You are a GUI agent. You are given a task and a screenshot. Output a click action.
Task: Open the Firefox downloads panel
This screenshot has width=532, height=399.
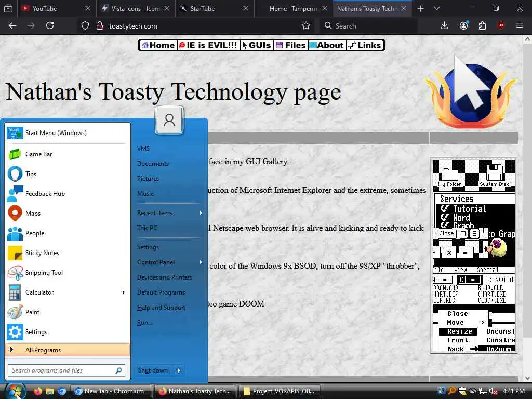(445, 26)
